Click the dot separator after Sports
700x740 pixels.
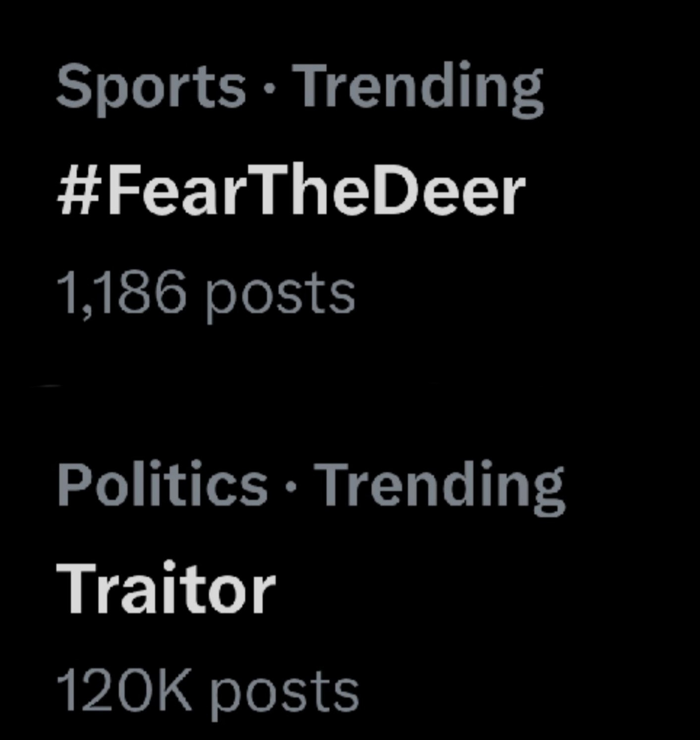click(x=269, y=88)
